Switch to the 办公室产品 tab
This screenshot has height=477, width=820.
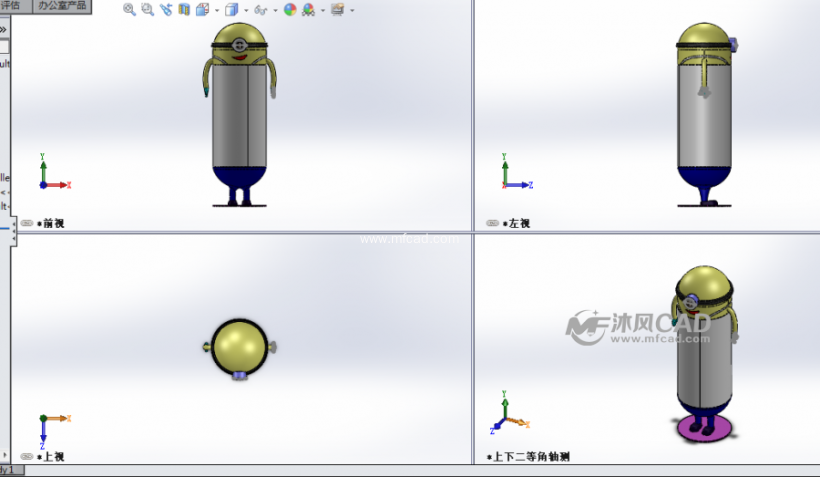62,6
